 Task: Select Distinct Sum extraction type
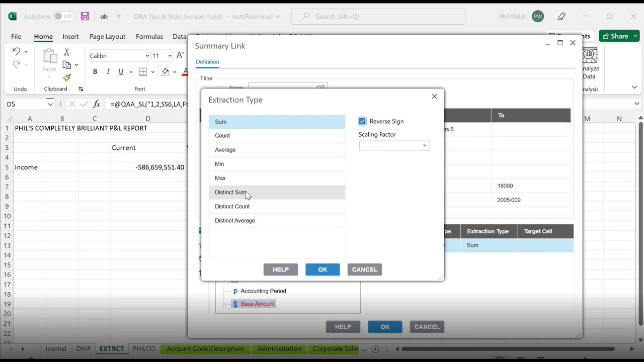[x=277, y=192]
